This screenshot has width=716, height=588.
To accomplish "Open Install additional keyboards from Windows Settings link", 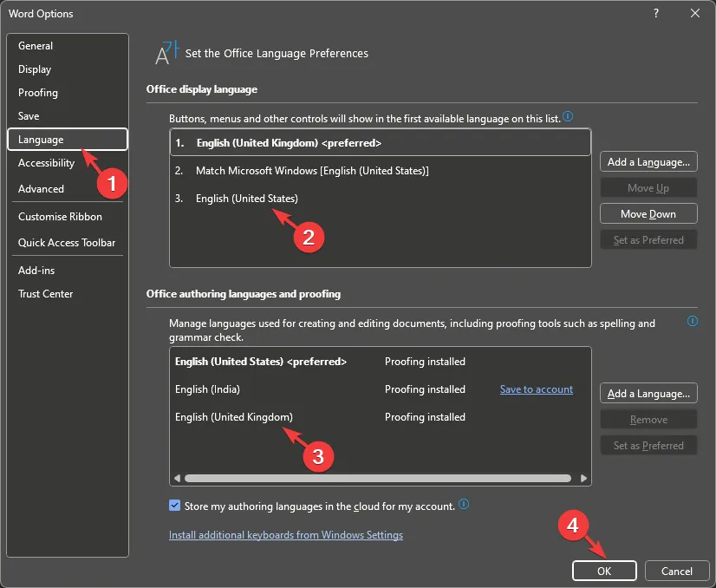I will (x=286, y=535).
